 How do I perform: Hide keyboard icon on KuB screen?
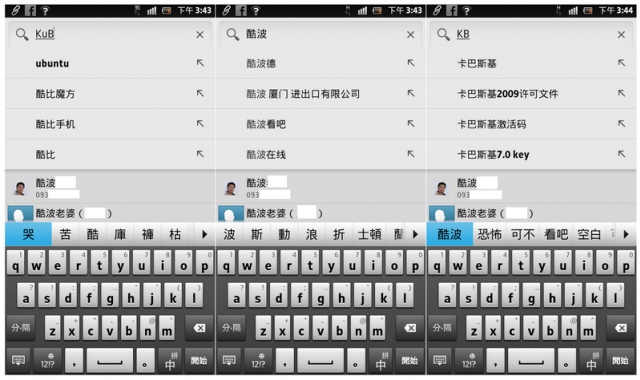tap(18, 360)
